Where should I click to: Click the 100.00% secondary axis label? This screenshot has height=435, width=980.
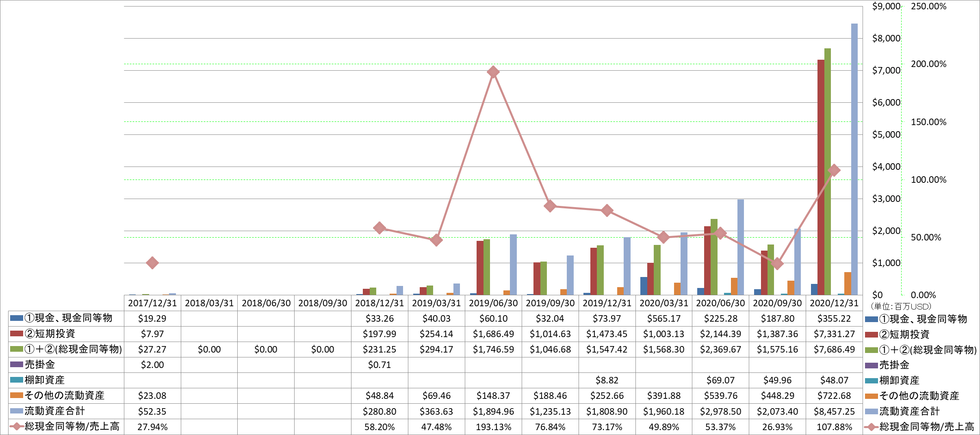click(x=928, y=180)
